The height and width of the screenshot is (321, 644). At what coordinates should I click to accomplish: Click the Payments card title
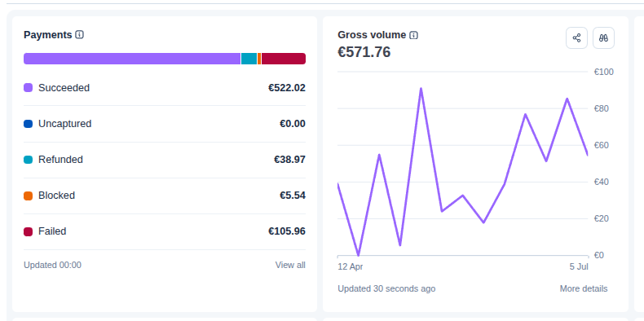[47, 35]
